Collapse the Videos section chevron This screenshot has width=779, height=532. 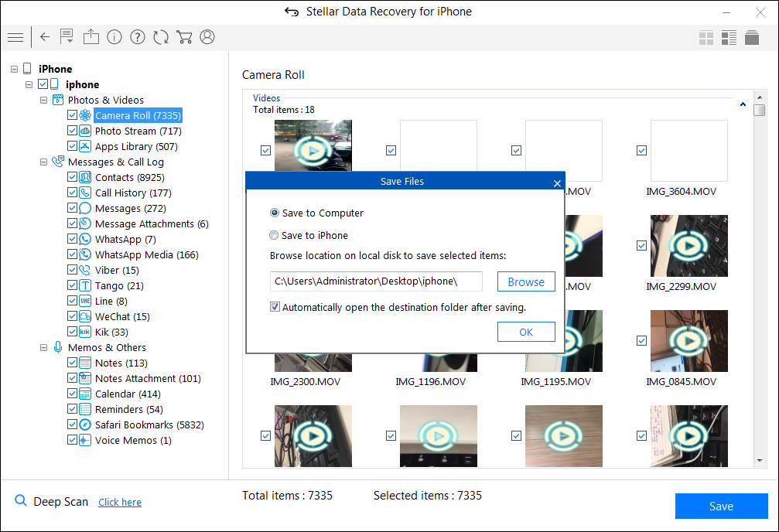click(x=743, y=104)
